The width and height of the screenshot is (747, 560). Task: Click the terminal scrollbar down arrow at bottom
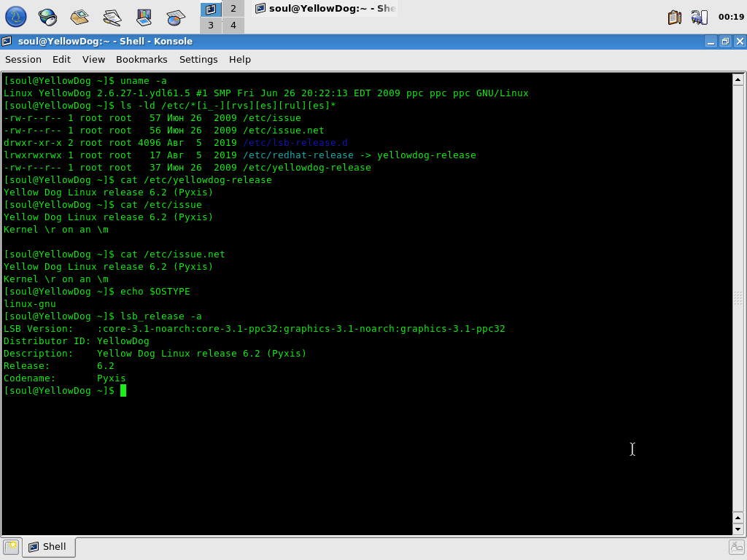coord(738,529)
